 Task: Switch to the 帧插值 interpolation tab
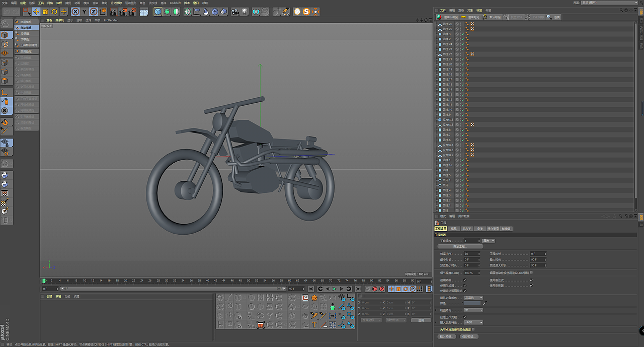coord(507,229)
